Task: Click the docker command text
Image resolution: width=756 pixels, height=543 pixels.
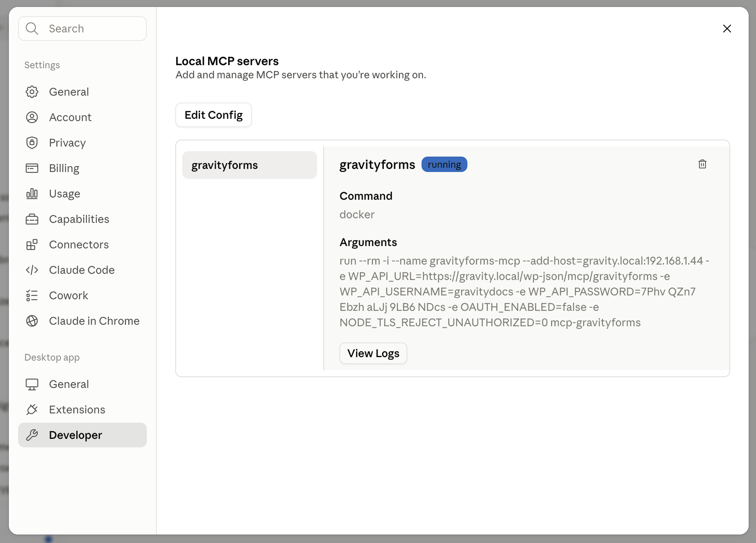Action: point(357,214)
